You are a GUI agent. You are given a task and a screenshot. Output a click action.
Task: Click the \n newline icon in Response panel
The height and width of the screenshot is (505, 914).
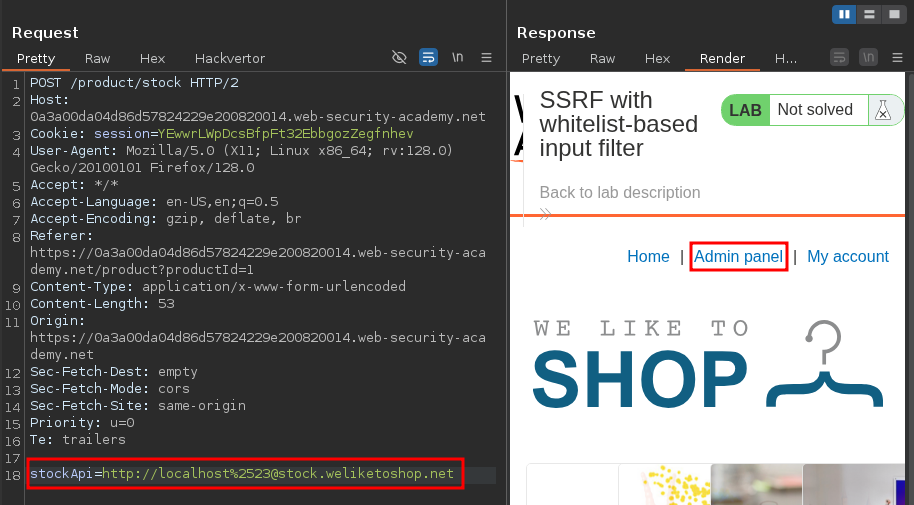click(x=869, y=58)
